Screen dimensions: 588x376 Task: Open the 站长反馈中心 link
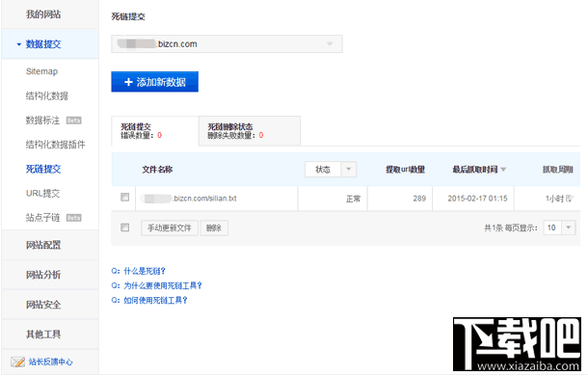[x=51, y=362]
